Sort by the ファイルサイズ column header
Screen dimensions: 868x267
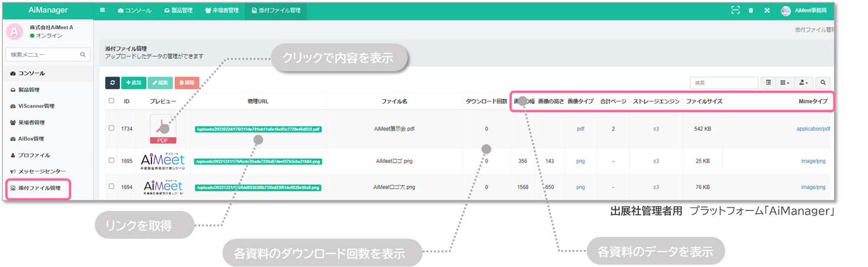point(704,101)
